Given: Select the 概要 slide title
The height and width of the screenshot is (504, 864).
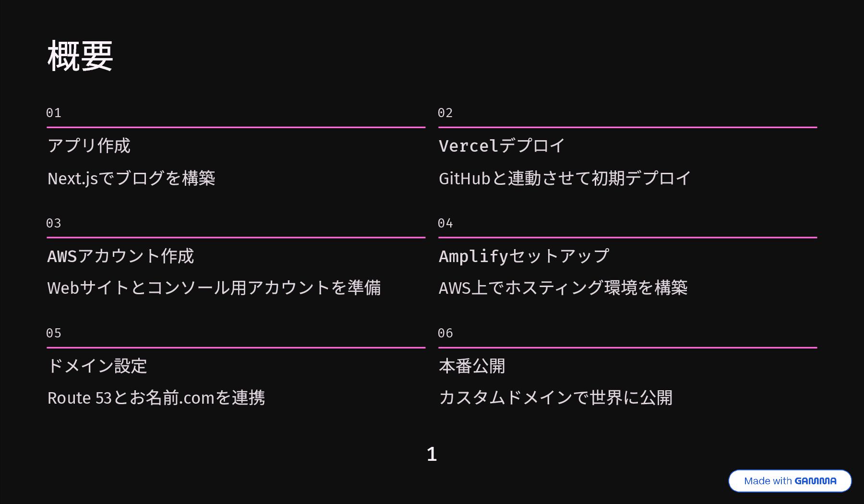Looking at the screenshot, I should pyautogui.click(x=80, y=56).
